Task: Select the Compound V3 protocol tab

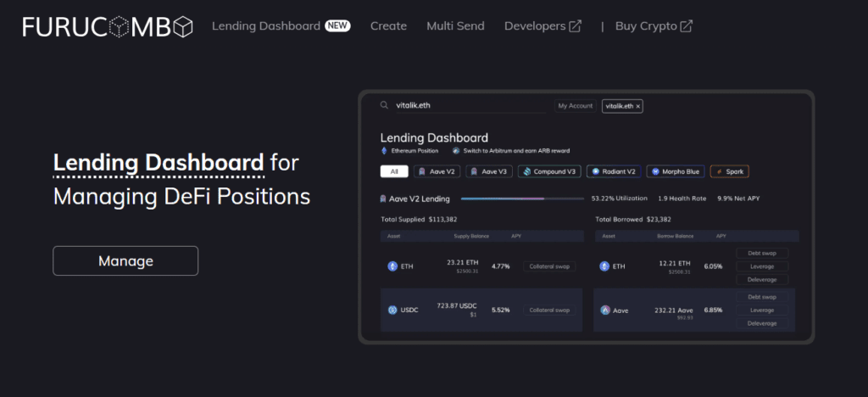Action: coord(548,171)
